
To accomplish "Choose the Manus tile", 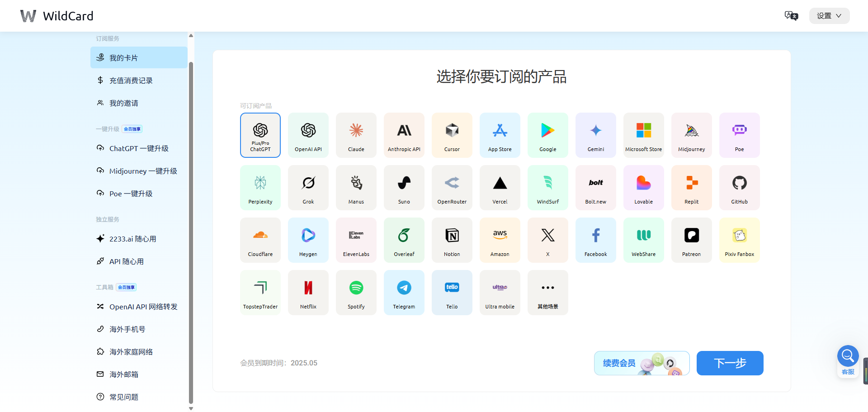I will pos(356,188).
